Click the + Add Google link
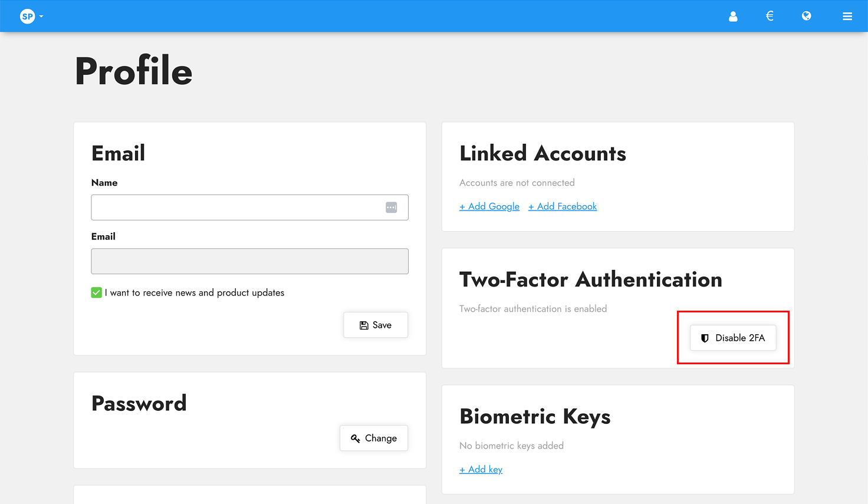868x504 pixels. pyautogui.click(x=489, y=206)
